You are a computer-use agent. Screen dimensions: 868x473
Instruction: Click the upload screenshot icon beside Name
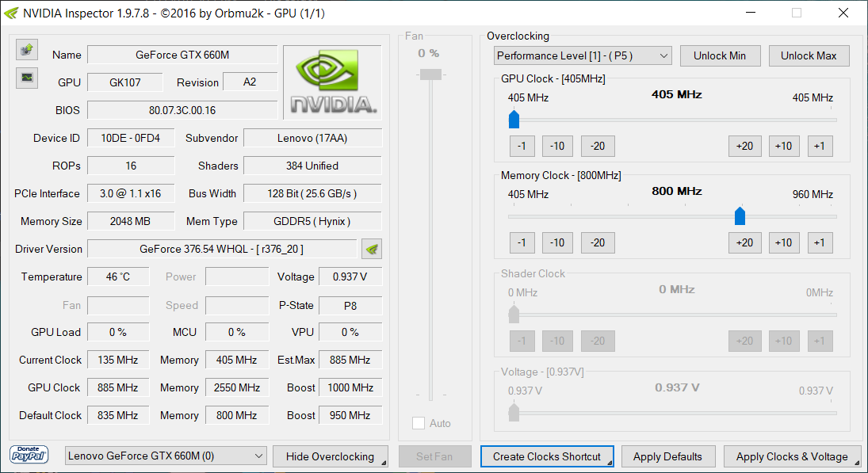pyautogui.click(x=27, y=51)
